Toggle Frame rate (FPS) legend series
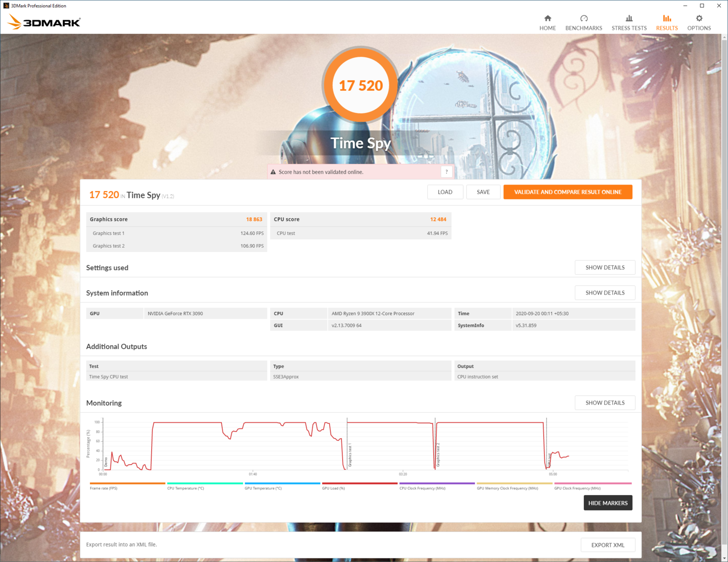This screenshot has width=728, height=562. [127, 486]
